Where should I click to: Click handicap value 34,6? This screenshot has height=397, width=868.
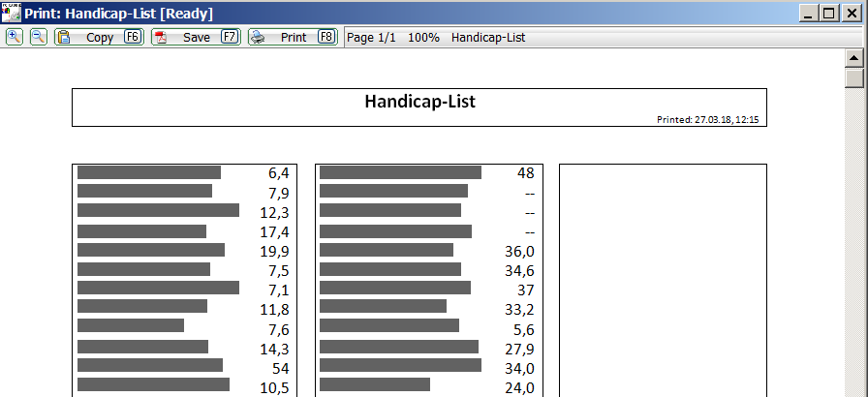[x=520, y=270]
